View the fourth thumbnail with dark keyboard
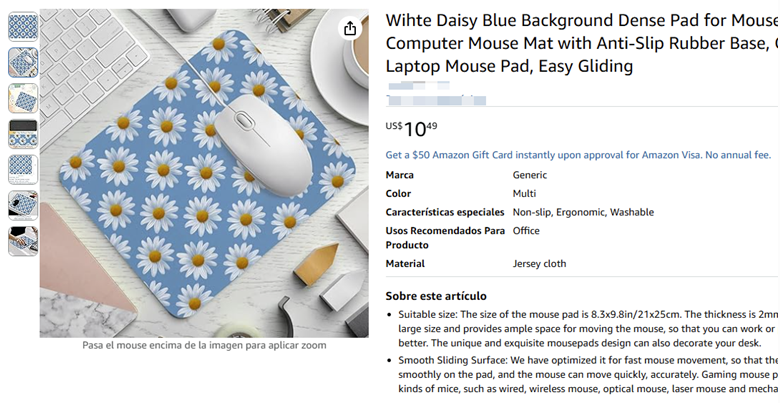Image resolution: width=780 pixels, height=403 pixels. 23,133
